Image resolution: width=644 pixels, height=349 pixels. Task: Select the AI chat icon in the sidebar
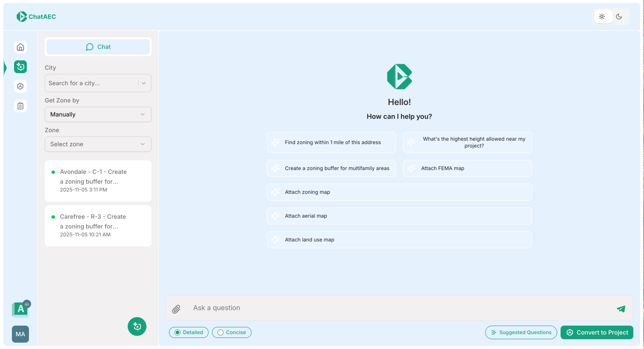tap(20, 66)
